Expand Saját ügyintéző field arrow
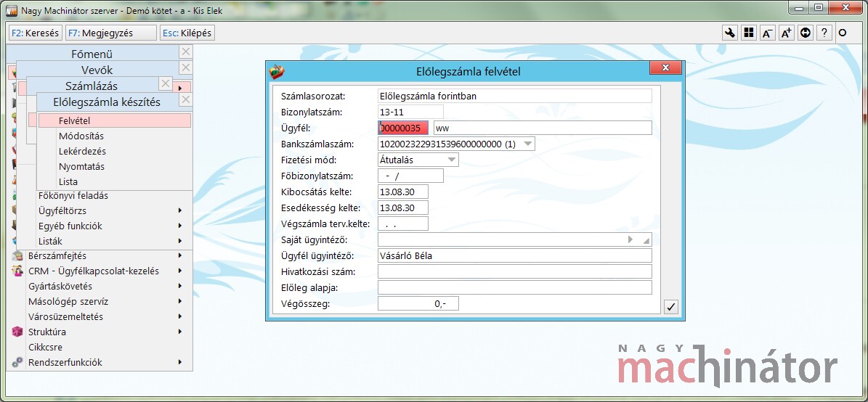This screenshot has height=402, width=868. pos(630,239)
